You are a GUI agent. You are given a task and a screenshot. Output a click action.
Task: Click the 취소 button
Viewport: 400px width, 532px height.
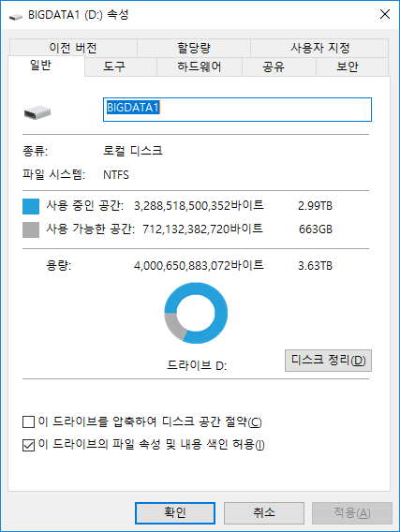(263, 513)
